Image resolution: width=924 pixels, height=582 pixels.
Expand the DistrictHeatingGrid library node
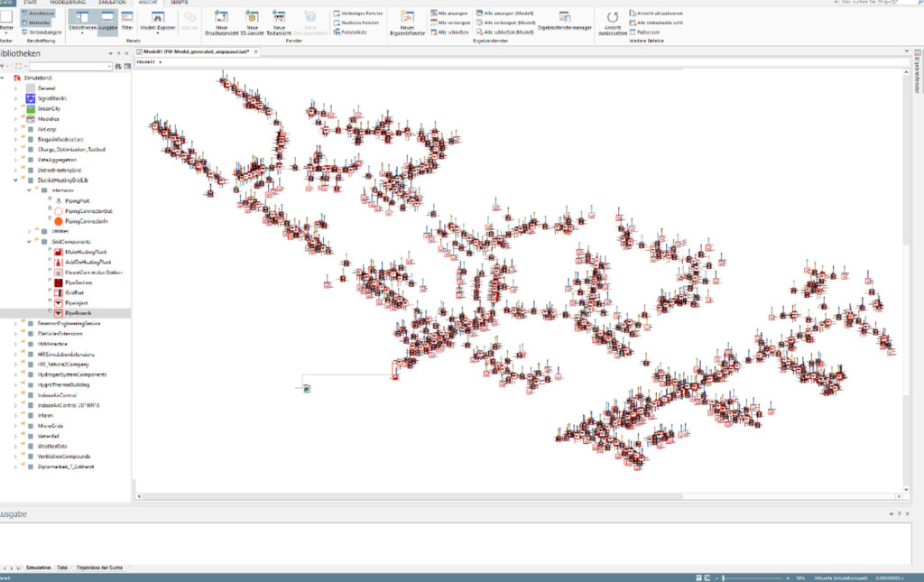pos(16,171)
